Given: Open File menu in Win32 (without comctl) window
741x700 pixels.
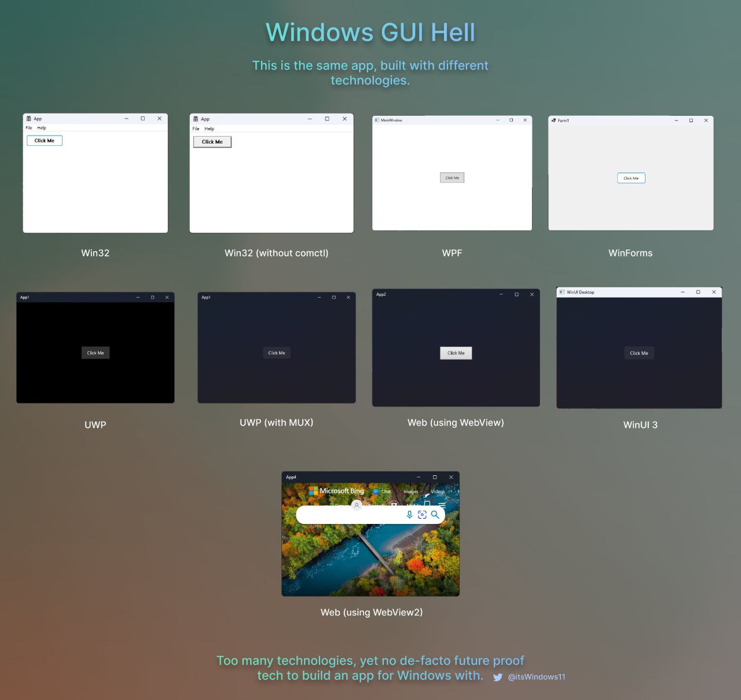Looking at the screenshot, I should click(x=196, y=129).
